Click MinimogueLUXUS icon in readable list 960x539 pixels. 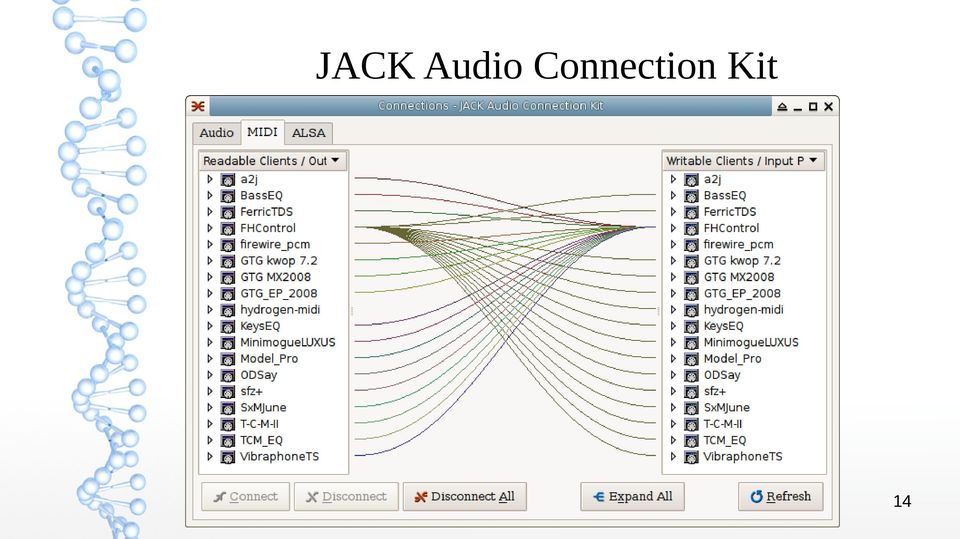(x=228, y=343)
